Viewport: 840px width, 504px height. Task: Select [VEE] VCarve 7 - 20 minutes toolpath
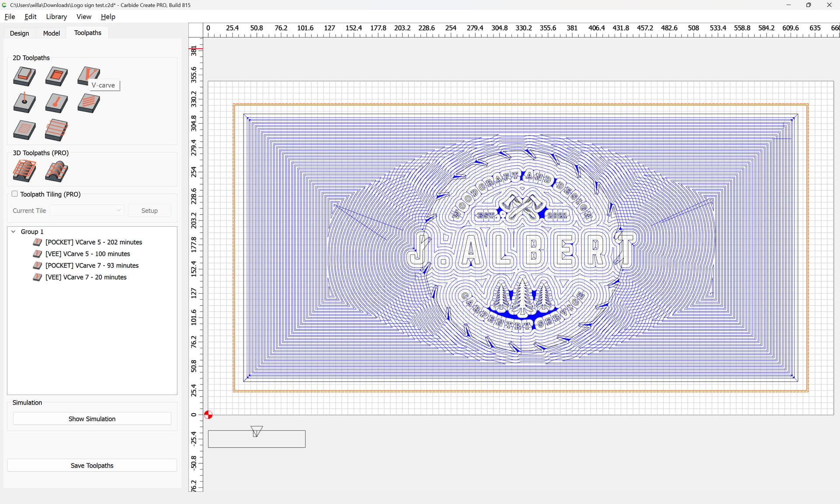(x=86, y=277)
